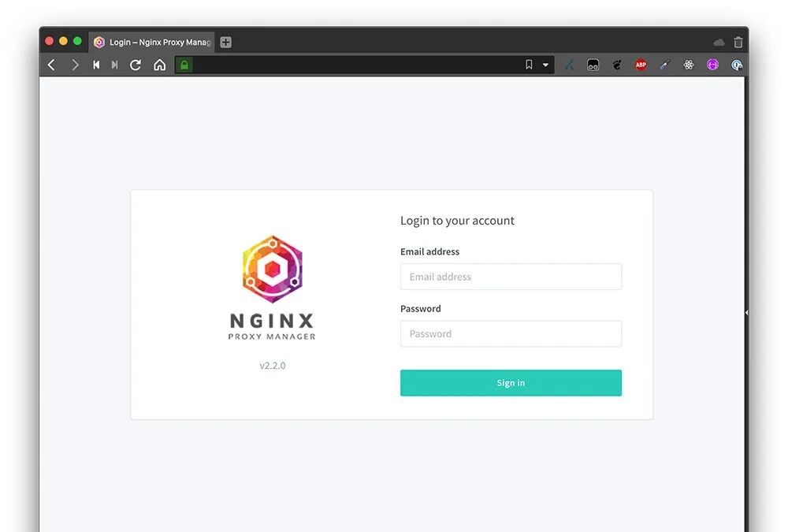This screenshot has width=788, height=532.
Task: Bookmark this page with the bookmark icon
Action: coord(529,65)
